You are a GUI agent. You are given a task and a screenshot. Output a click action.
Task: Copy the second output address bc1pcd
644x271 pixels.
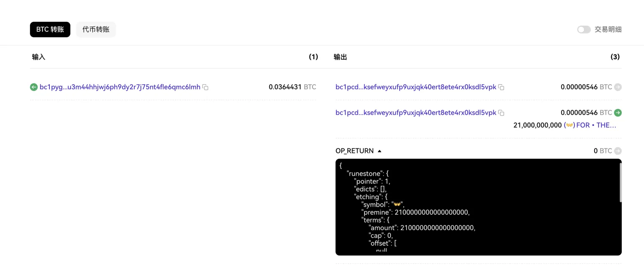(x=501, y=113)
